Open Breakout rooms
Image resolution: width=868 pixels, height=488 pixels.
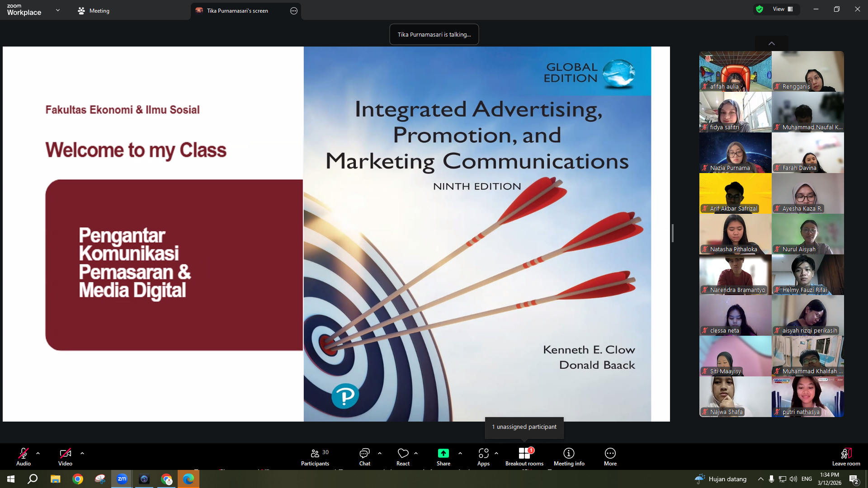(x=524, y=456)
